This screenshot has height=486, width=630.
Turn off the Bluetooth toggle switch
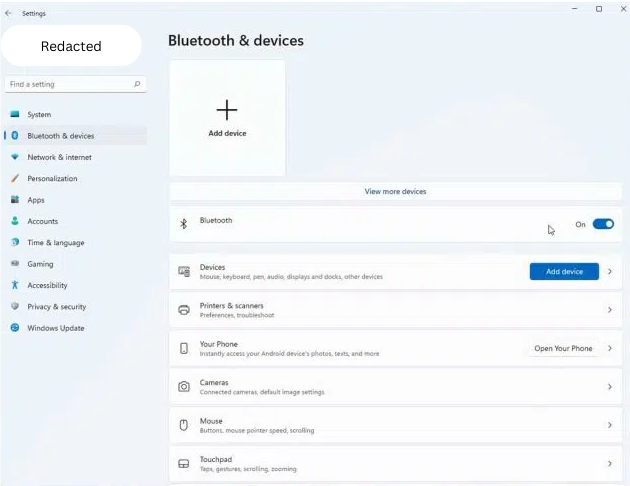pos(603,224)
